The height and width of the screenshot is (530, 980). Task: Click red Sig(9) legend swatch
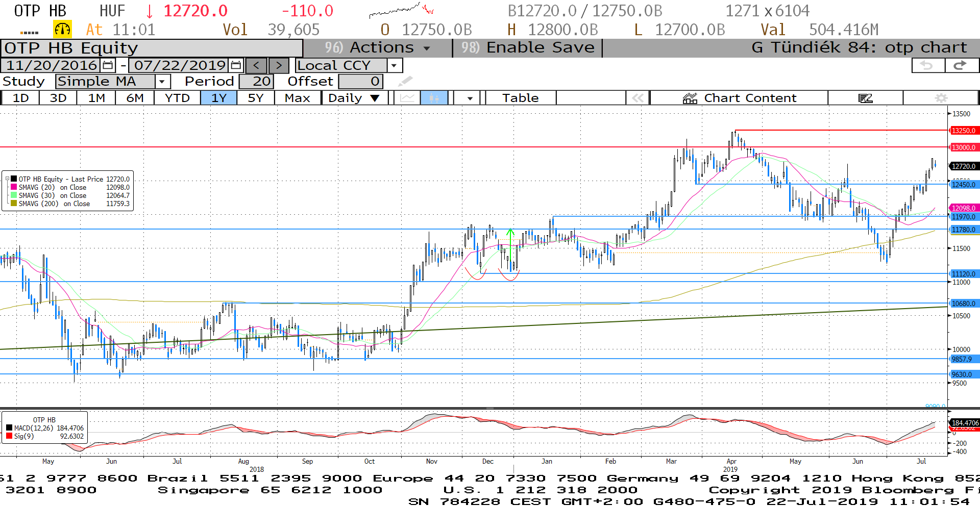click(x=9, y=436)
